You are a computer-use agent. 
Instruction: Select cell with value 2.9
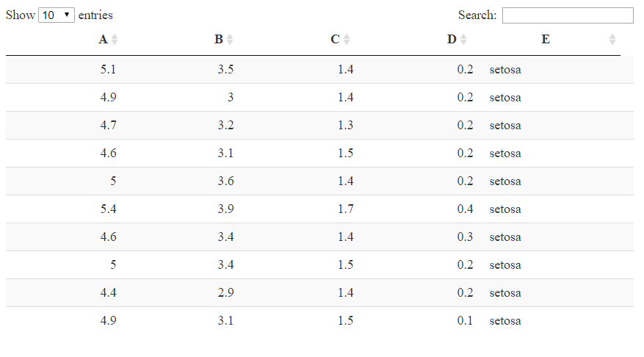coord(225,293)
